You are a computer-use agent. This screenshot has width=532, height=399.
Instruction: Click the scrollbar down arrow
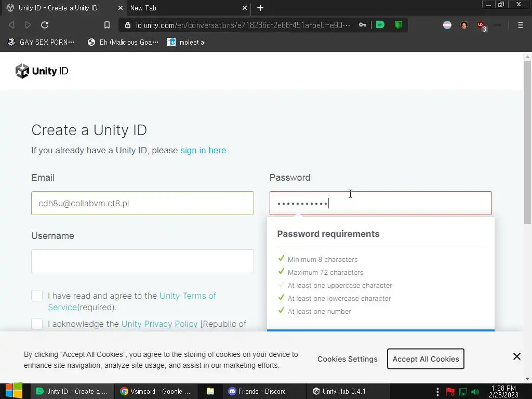pos(527,379)
